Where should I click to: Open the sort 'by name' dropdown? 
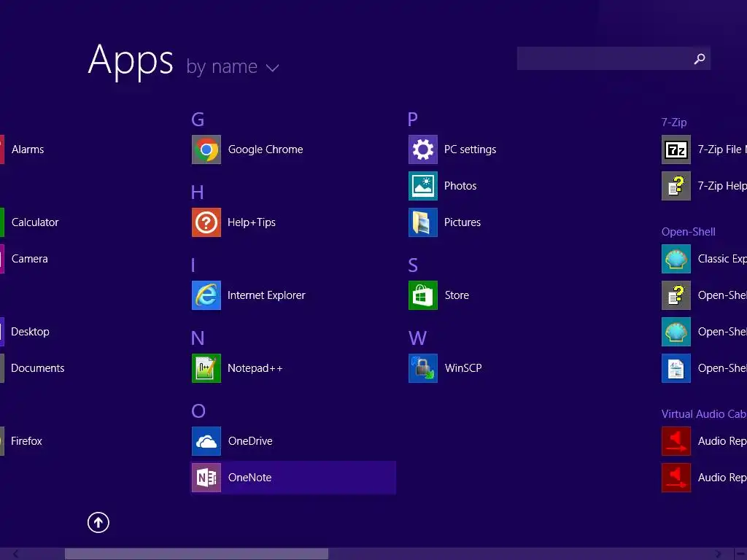point(233,67)
